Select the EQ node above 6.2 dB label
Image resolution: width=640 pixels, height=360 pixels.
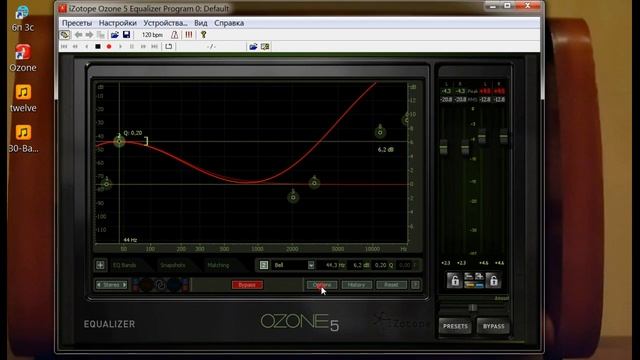coord(380,132)
